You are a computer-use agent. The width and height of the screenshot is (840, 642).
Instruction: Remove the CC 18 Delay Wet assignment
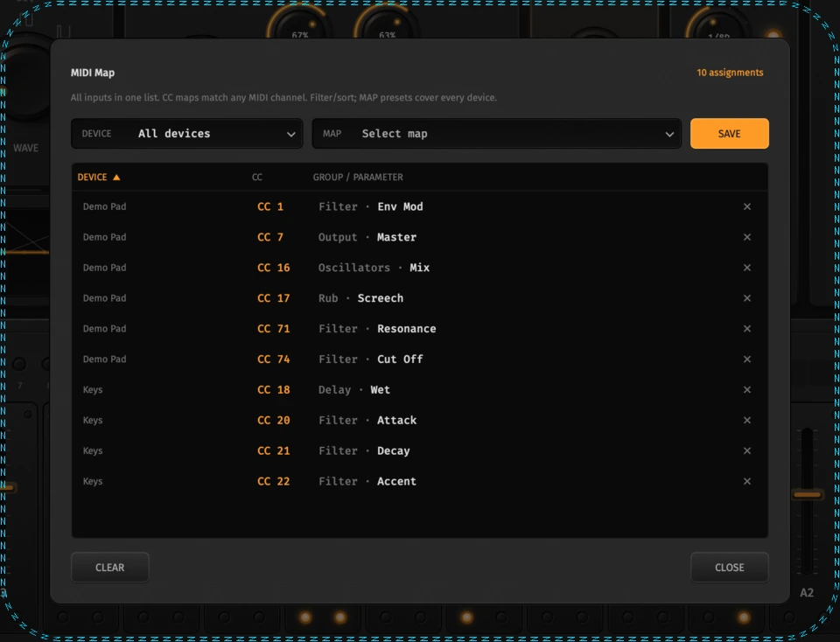[746, 390]
